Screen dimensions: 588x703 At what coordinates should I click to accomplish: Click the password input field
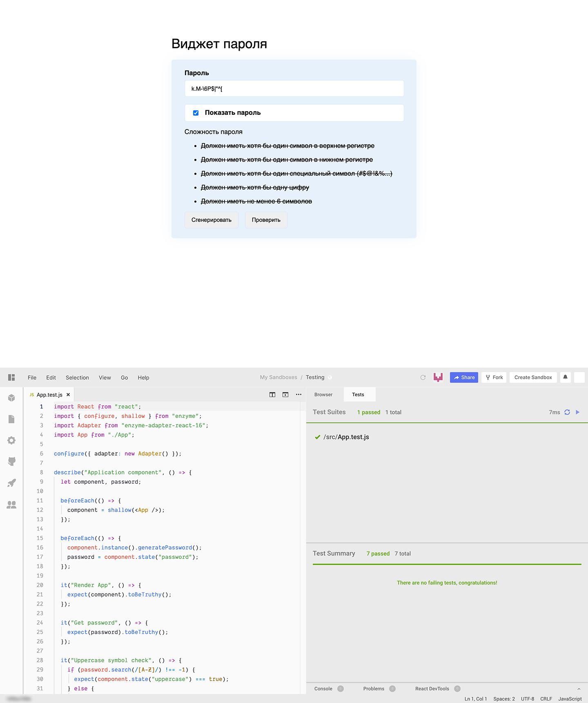click(294, 89)
